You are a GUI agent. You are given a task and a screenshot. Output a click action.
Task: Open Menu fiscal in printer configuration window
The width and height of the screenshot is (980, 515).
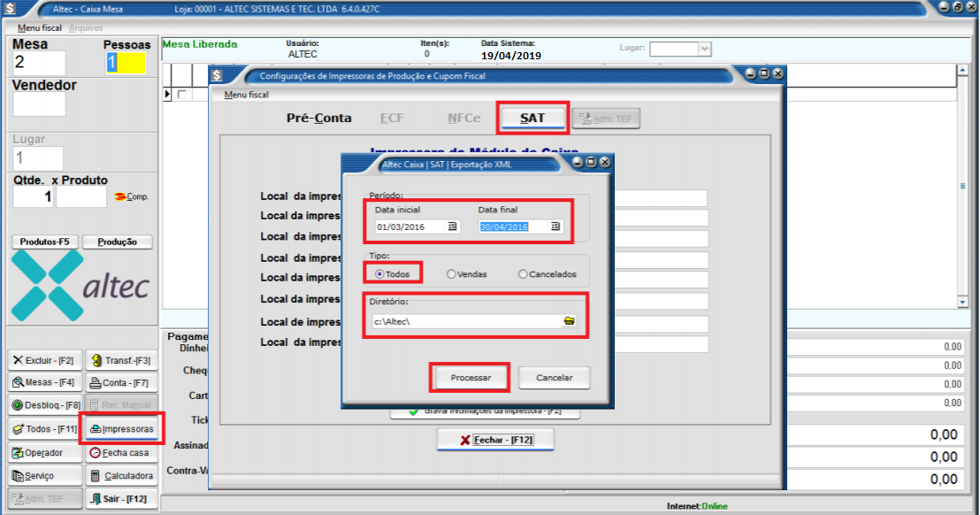click(x=246, y=95)
